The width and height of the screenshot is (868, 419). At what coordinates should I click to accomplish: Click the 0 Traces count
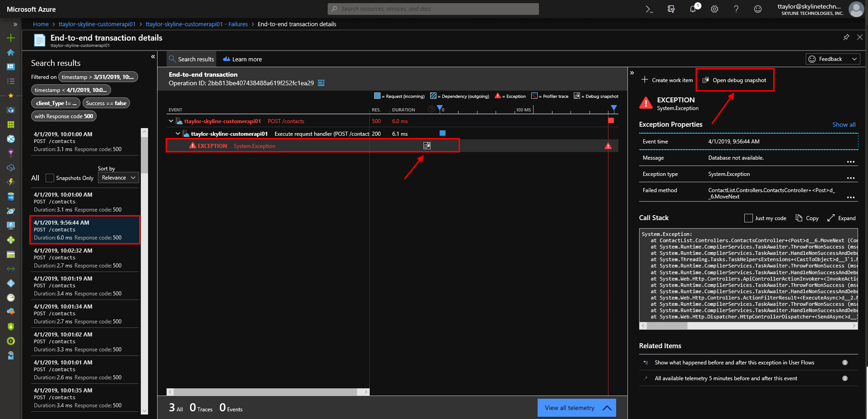coord(201,408)
